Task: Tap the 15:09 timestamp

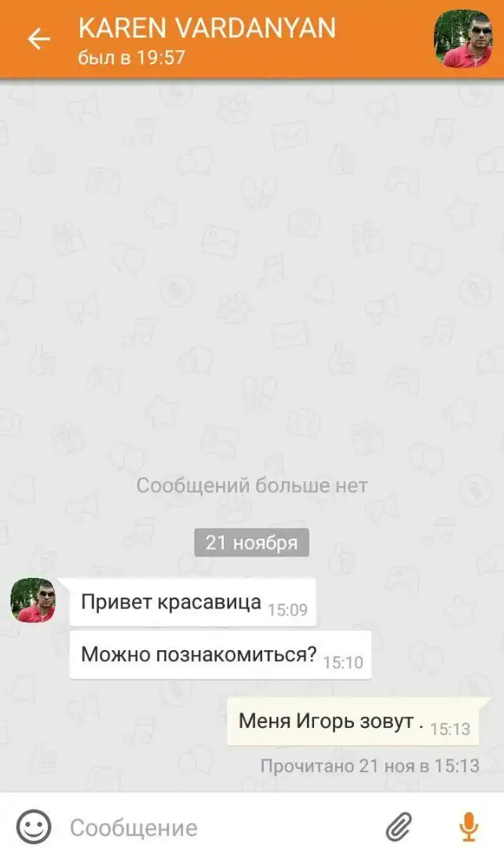Action: pos(287,610)
